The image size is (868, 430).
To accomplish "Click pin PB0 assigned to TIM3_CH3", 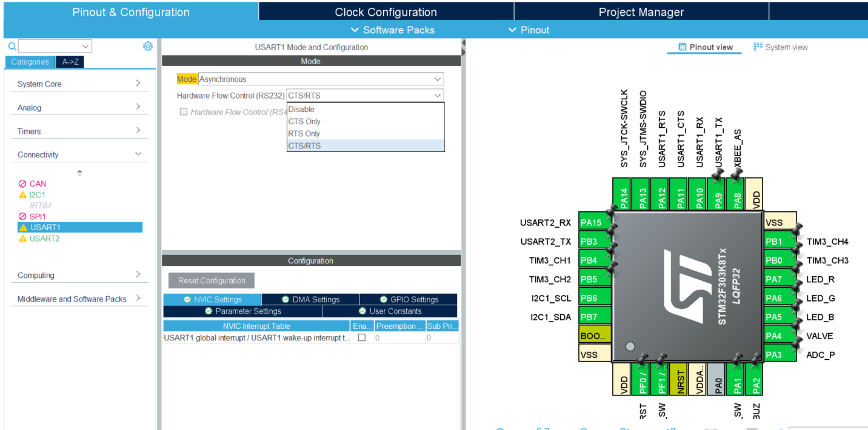I will coord(780,260).
